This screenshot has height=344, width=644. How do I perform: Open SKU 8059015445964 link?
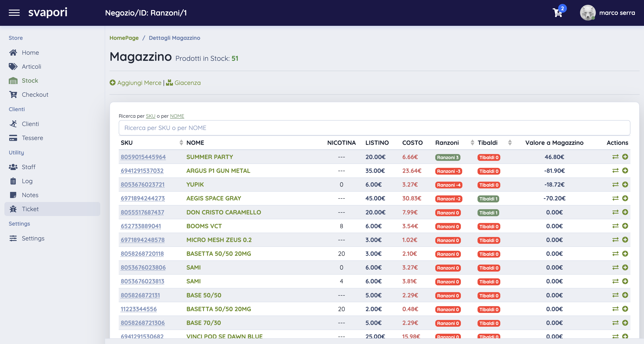click(x=143, y=157)
